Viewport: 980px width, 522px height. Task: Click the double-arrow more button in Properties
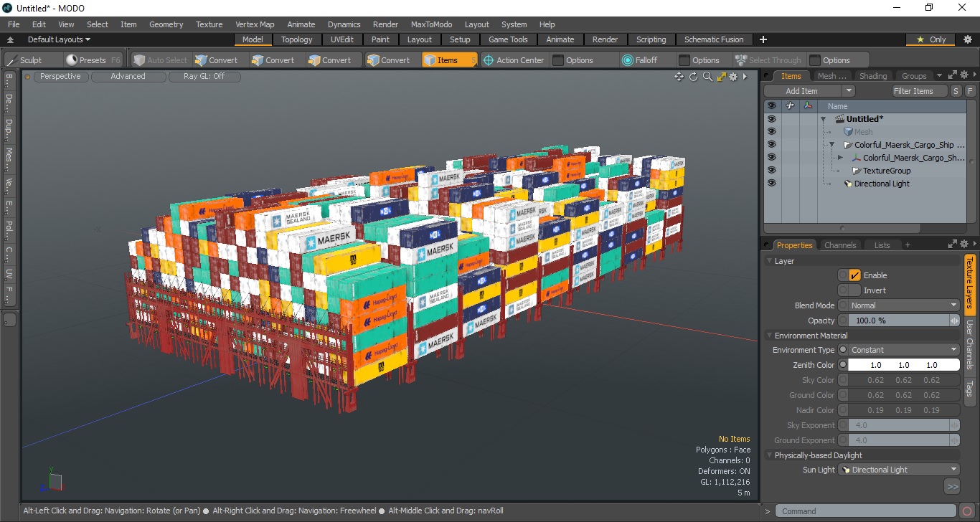952,487
